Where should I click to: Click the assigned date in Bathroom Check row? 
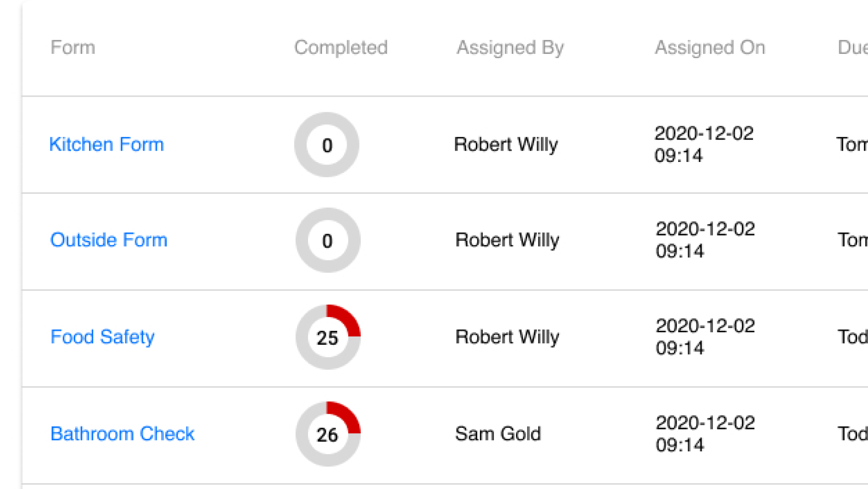point(705,434)
